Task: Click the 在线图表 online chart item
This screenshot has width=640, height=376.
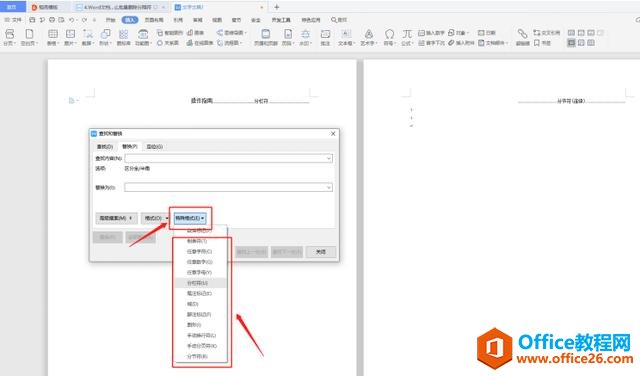Action: point(200,43)
